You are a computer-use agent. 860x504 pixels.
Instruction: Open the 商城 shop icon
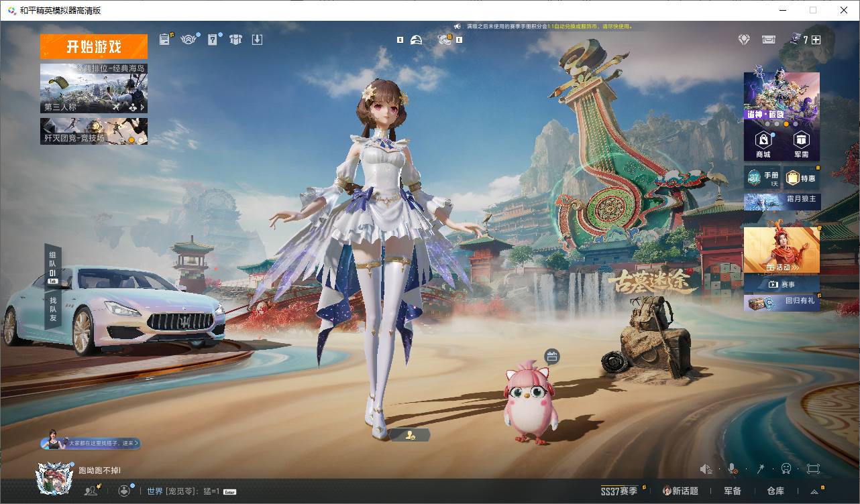pyautogui.click(x=763, y=143)
